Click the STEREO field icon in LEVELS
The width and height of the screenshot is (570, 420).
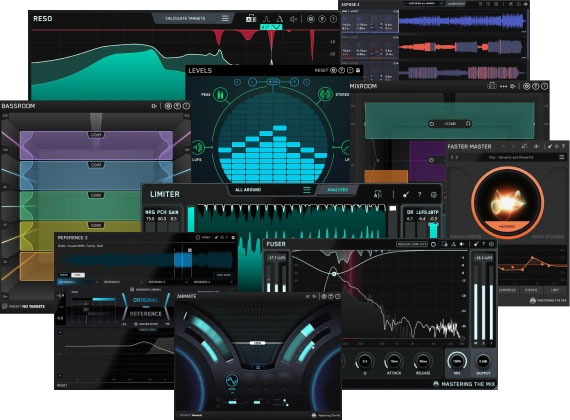[x=324, y=95]
